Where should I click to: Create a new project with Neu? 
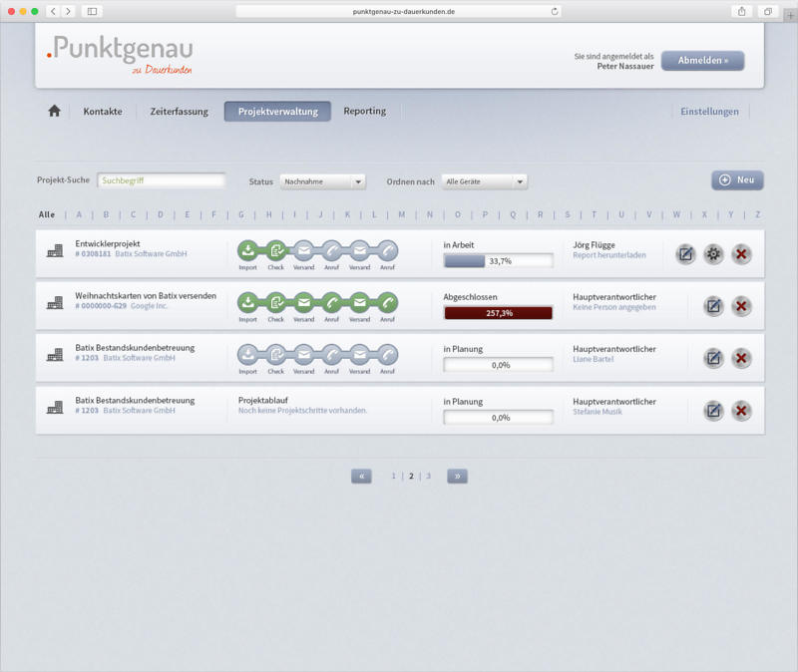[x=737, y=180]
